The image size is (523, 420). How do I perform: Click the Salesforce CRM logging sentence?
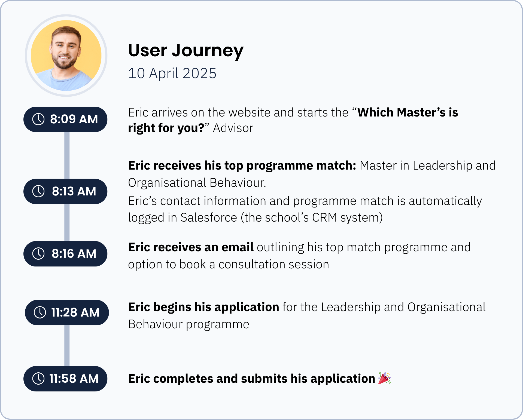305,209
